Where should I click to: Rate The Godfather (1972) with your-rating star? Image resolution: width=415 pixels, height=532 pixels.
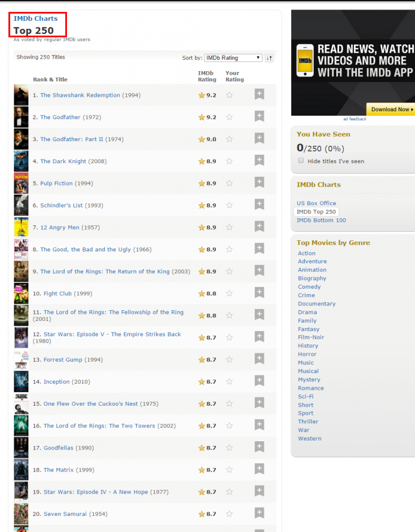point(229,117)
